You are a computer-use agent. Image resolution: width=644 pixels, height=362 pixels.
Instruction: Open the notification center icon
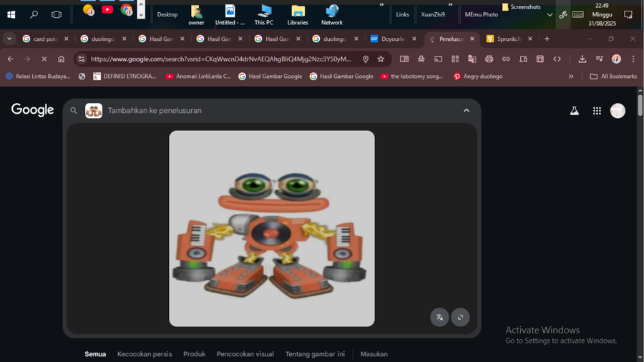[x=628, y=15]
